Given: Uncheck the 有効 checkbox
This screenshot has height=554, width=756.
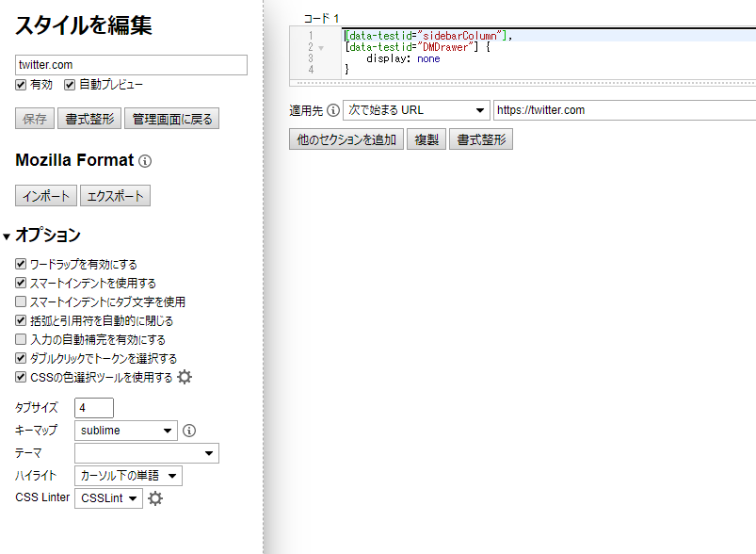Looking at the screenshot, I should [21, 85].
